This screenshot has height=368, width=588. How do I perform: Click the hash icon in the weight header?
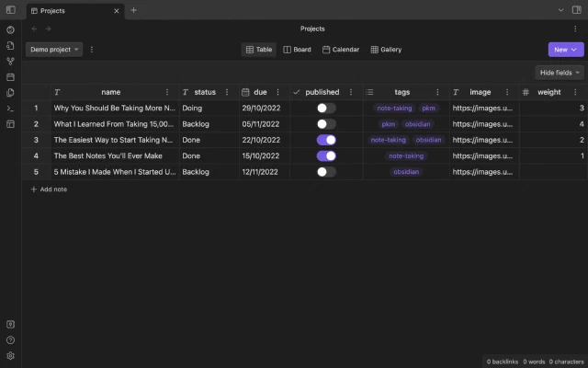(x=526, y=92)
